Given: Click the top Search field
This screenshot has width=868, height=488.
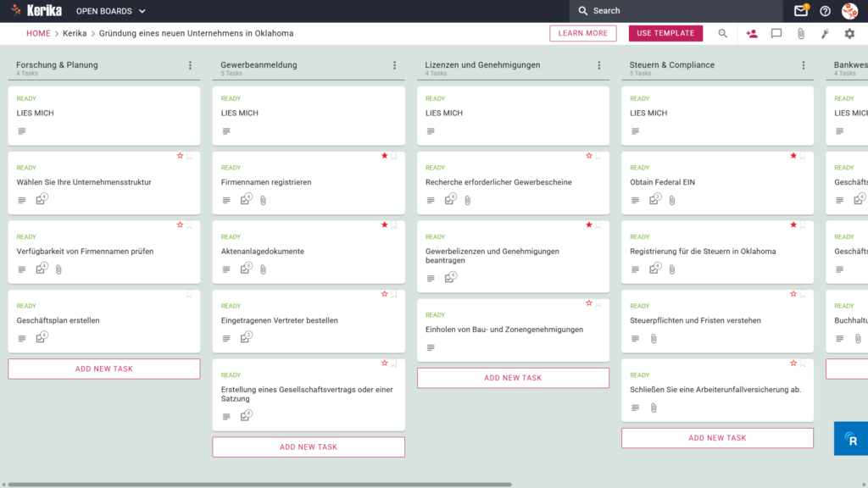Looking at the screenshot, I should (676, 11).
